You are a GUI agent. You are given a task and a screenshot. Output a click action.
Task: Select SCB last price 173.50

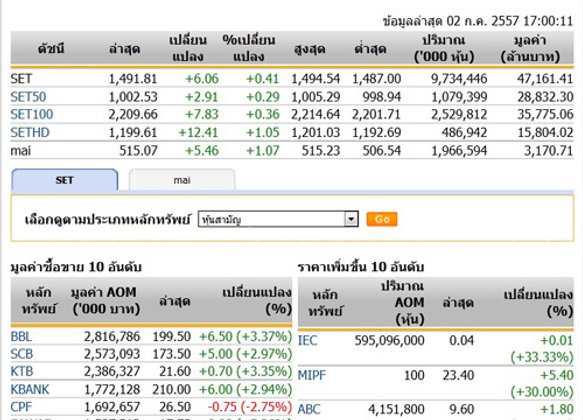point(171,354)
